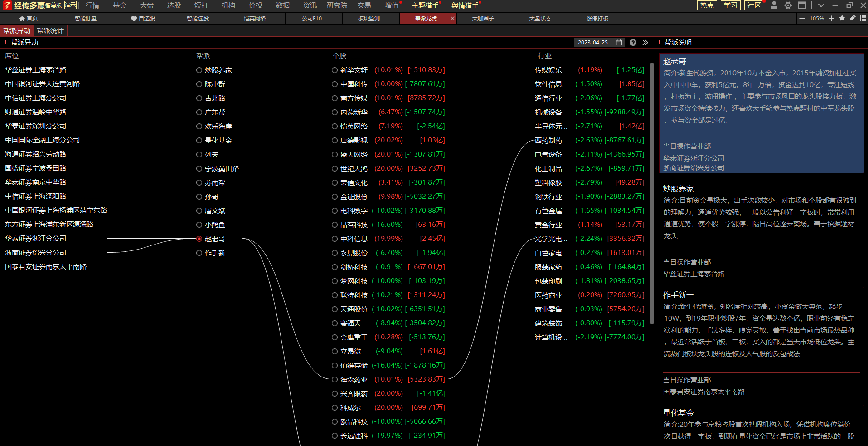Select radio button for stock 唐德影视
This screenshot has height=446, width=868.
(335, 140)
